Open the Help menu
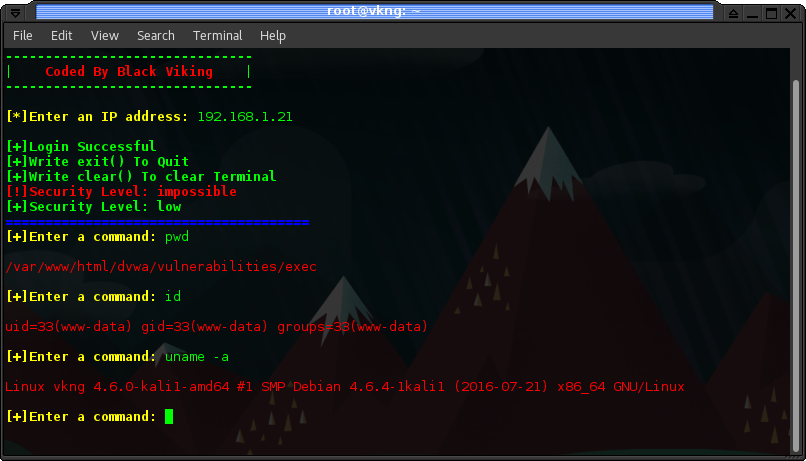 pyautogui.click(x=273, y=35)
